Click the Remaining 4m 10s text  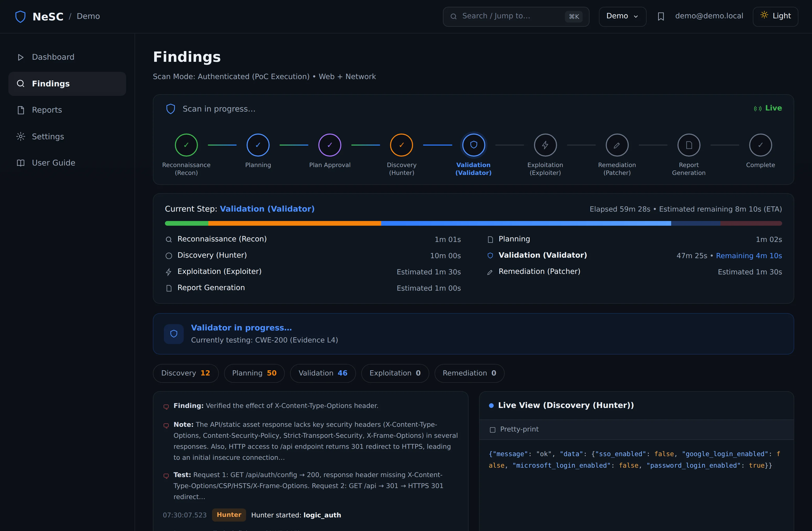pos(749,256)
